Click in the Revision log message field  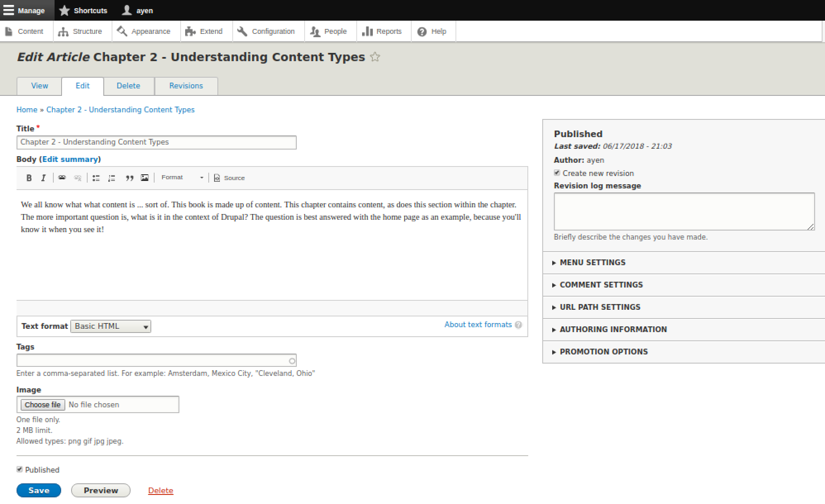tap(684, 211)
